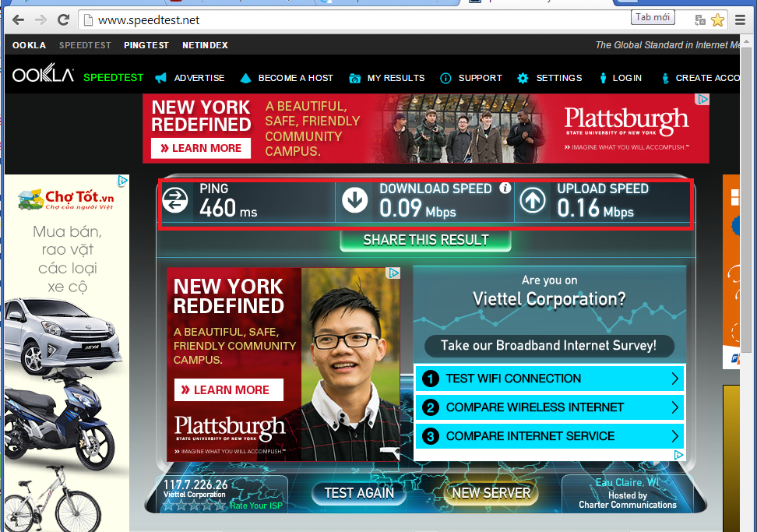Expand Test Wifi Connection chevron

[675, 379]
